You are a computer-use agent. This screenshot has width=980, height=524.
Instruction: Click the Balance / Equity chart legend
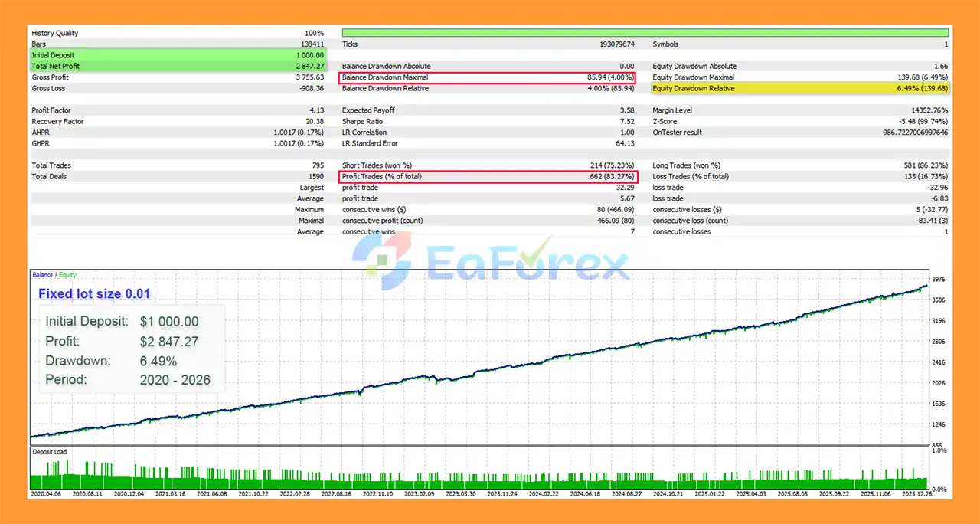point(54,275)
